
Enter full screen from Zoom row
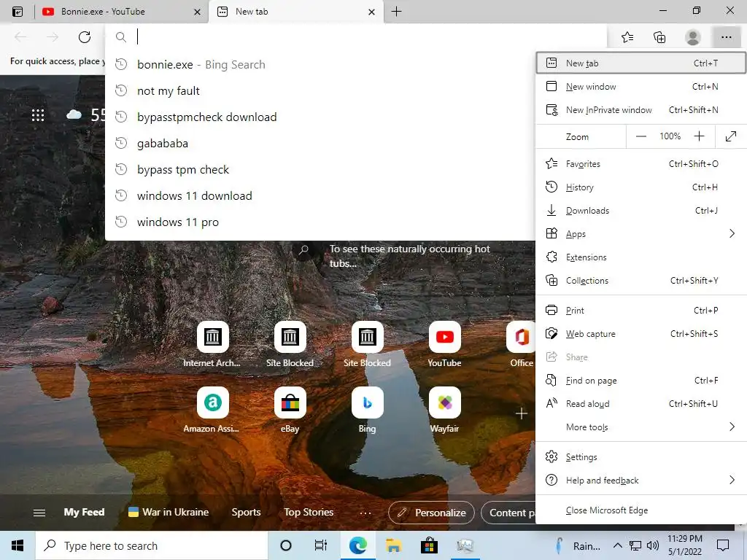(x=731, y=136)
